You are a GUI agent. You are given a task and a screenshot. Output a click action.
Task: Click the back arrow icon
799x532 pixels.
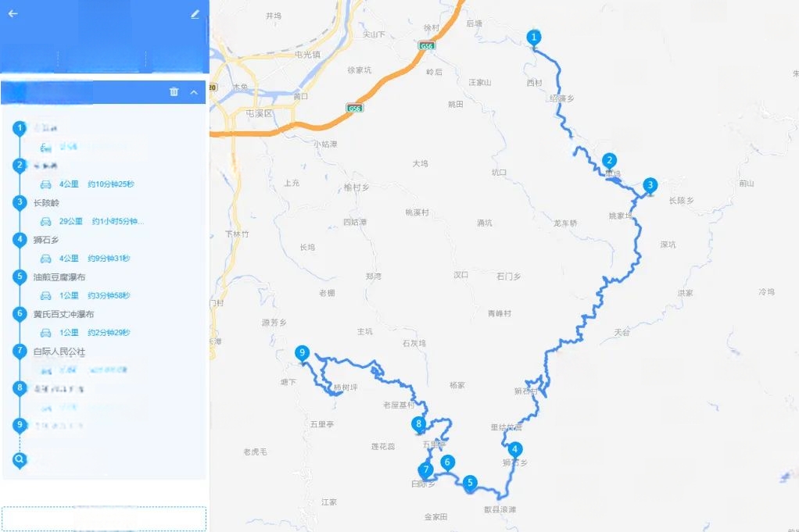(13, 14)
